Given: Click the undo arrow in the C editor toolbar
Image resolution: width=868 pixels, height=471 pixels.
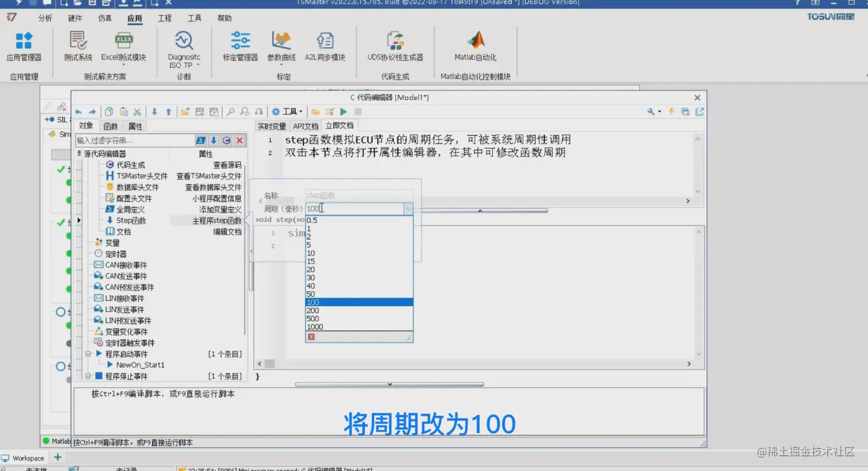Looking at the screenshot, I should 78,112.
